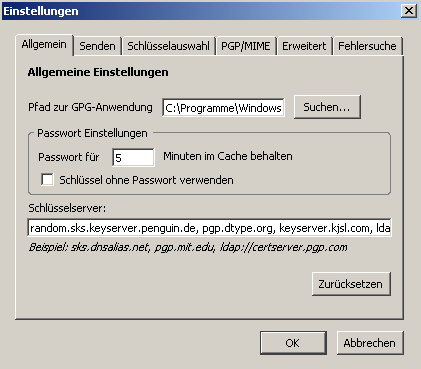Close the Einstellungen dialog window
Screen dimensions: 421x369
coord(409,11)
